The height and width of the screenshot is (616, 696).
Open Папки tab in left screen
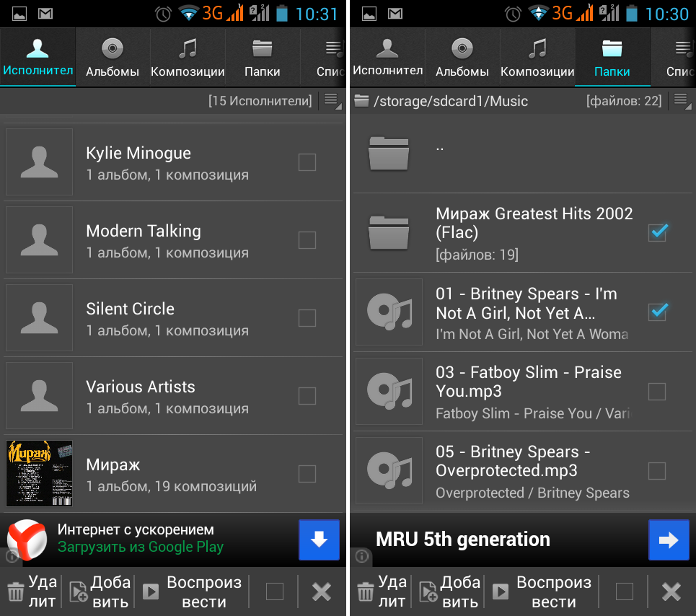pos(263,57)
